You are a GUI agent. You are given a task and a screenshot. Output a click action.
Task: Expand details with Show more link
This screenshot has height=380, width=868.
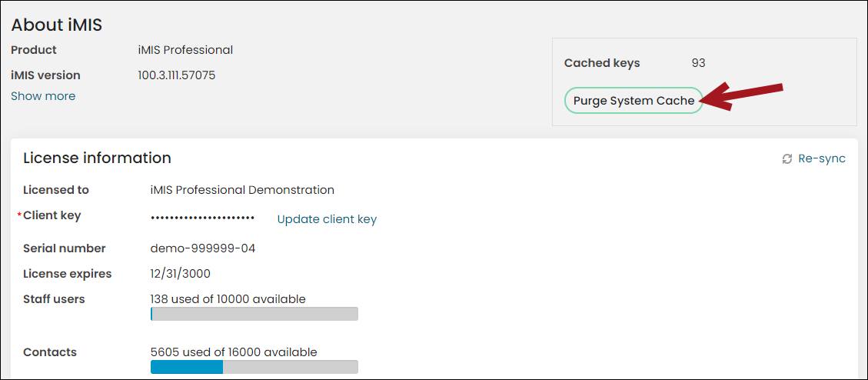[43, 96]
